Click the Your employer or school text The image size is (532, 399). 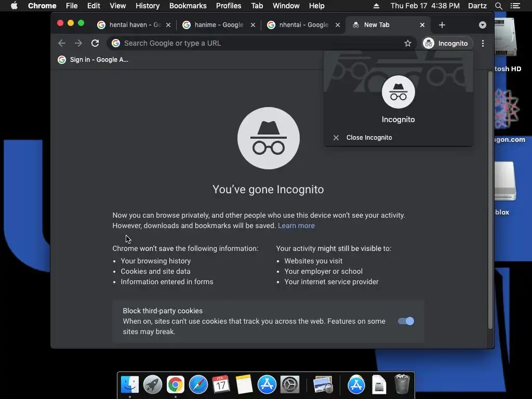tap(323, 271)
